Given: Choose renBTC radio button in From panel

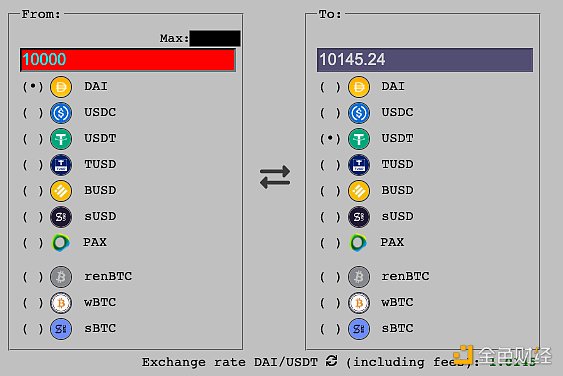Looking at the screenshot, I should point(33,277).
